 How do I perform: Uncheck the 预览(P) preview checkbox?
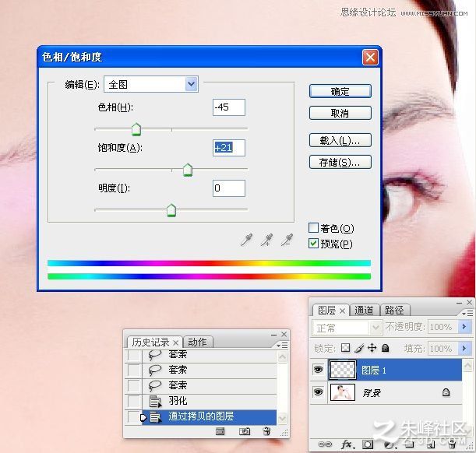point(313,243)
